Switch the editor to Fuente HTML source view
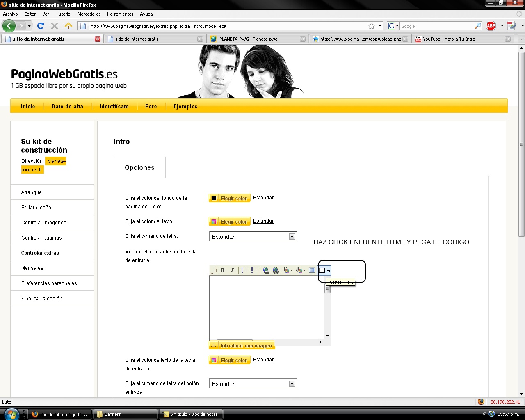The image size is (525, 420). 325,270
